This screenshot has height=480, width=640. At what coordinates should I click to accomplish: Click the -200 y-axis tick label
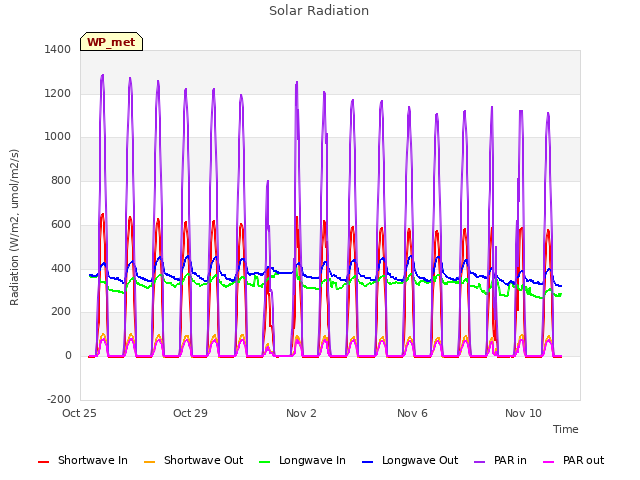click(x=59, y=399)
